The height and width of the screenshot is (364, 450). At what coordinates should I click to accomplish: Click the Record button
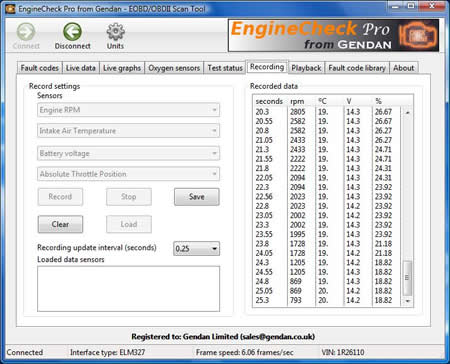60,197
